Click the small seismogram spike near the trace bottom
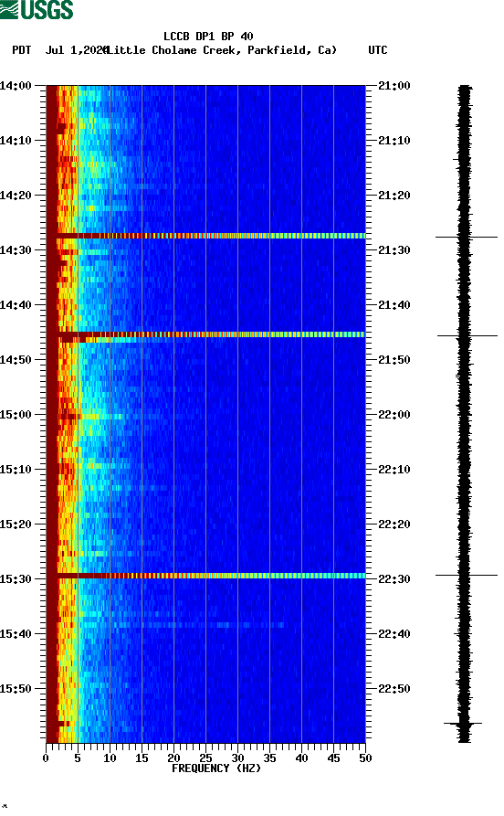The width and height of the screenshot is (504, 816). click(x=463, y=723)
